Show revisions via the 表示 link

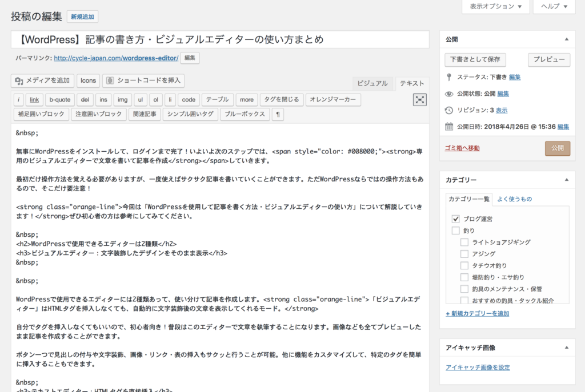click(502, 110)
